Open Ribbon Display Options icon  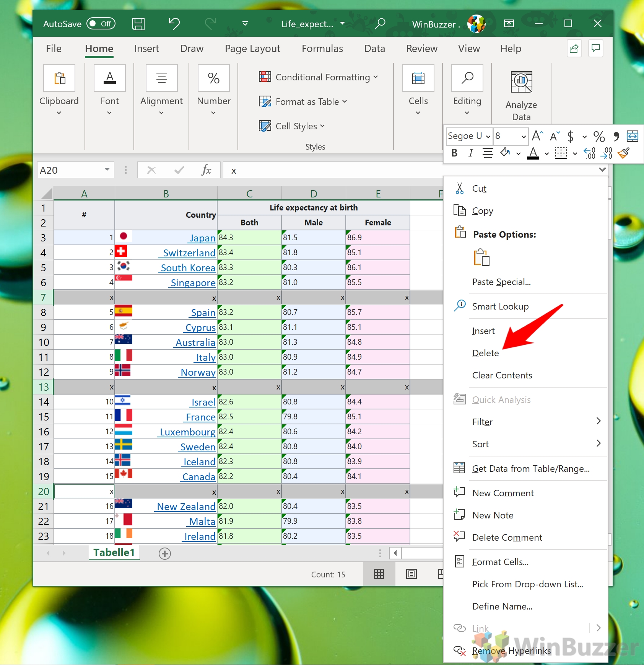pos(509,24)
